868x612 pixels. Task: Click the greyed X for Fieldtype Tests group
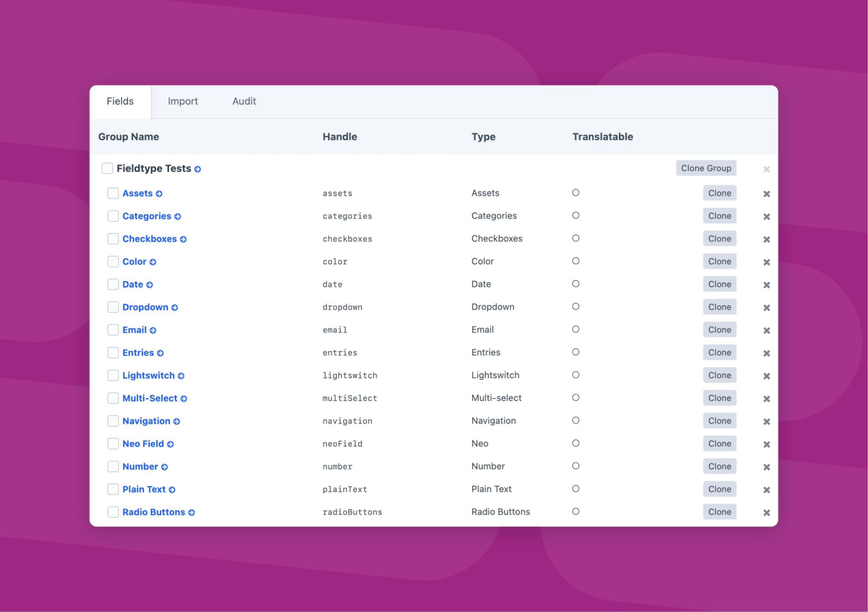766,169
